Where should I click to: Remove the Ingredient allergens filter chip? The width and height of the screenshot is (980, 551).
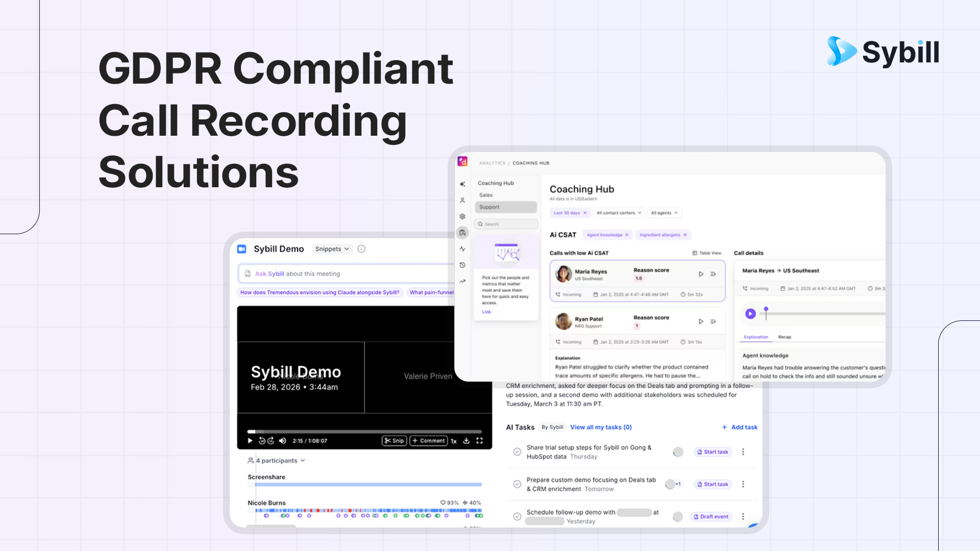click(x=685, y=235)
